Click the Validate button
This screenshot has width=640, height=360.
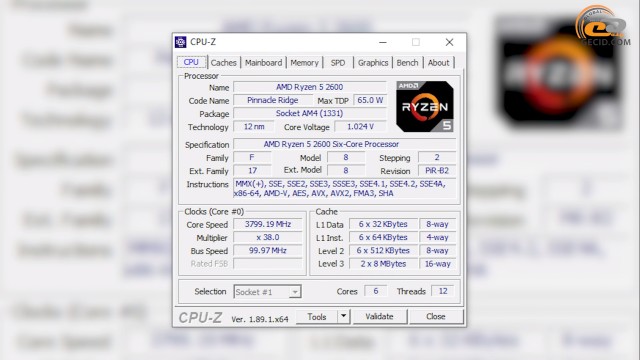pyautogui.click(x=380, y=316)
